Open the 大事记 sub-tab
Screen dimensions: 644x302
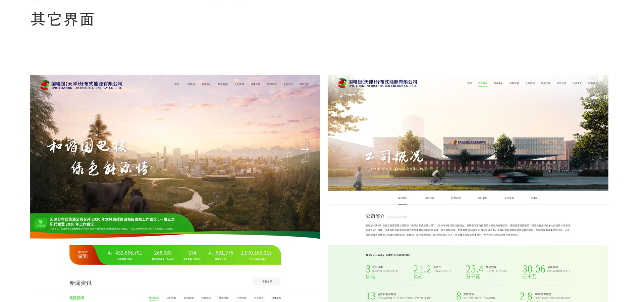534,198
